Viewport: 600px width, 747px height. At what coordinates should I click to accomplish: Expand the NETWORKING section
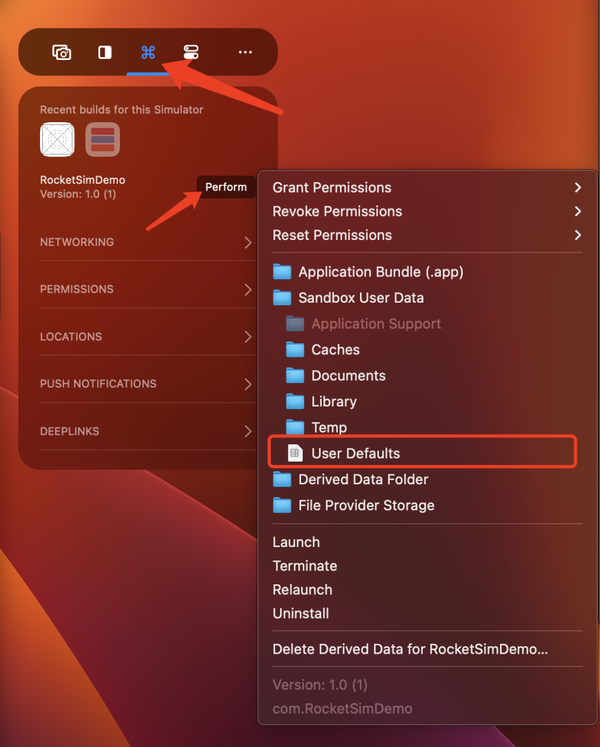tap(146, 242)
